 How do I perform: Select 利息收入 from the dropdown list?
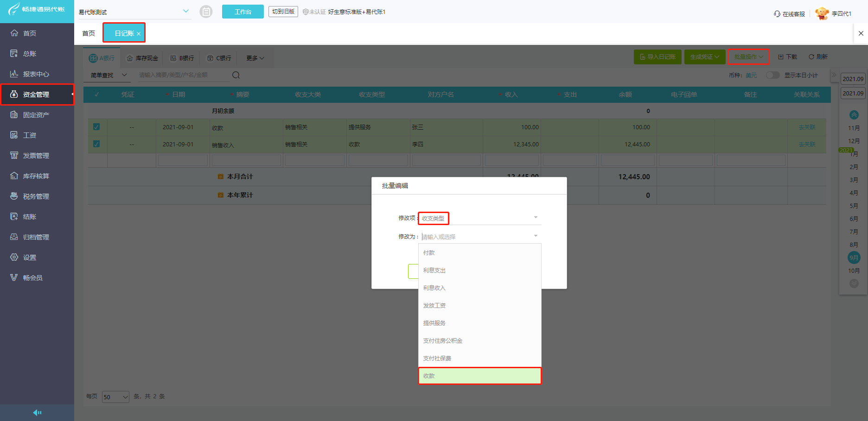[x=480, y=288]
